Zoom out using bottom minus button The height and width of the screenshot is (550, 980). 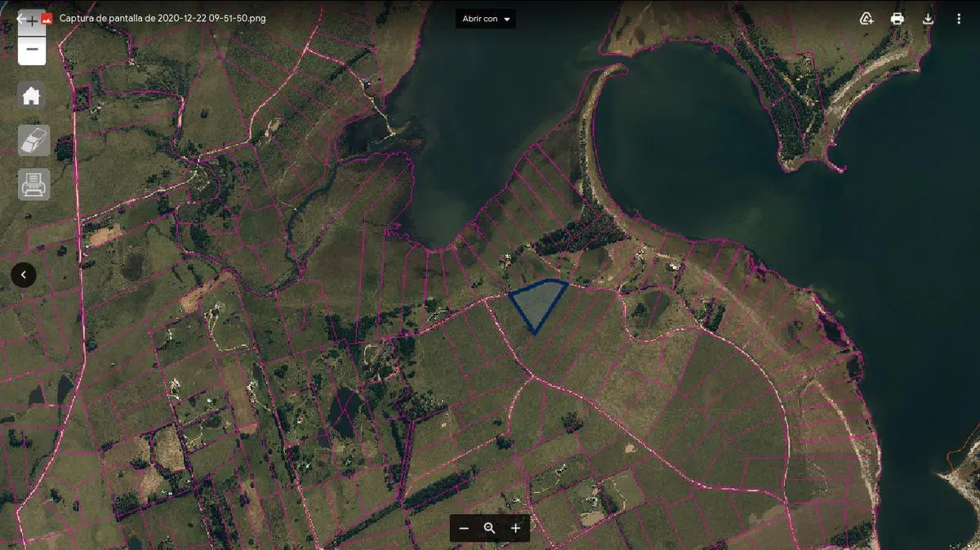(464, 528)
